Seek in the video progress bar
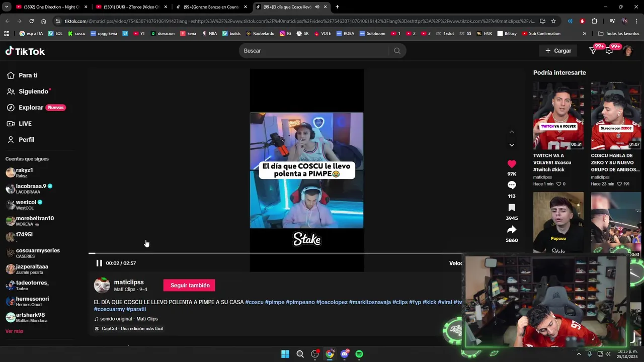 [275, 253]
